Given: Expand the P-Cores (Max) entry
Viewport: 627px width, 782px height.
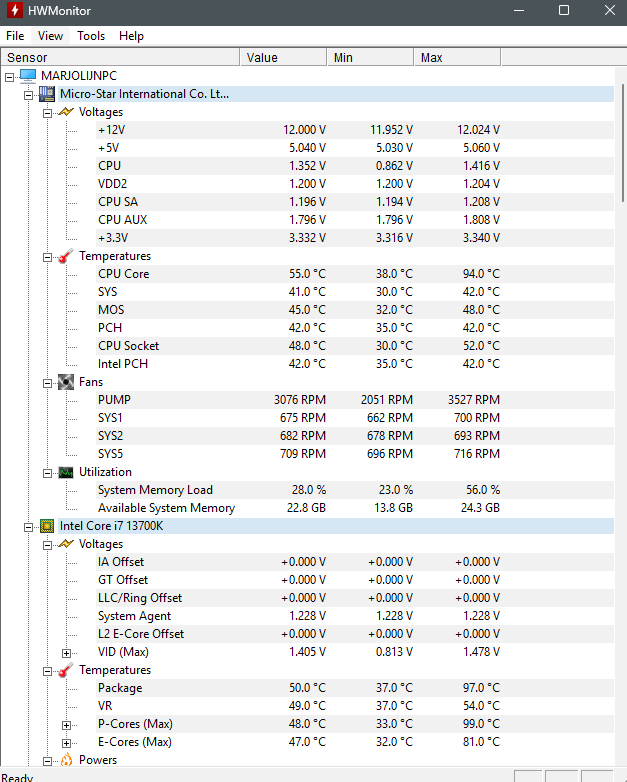Looking at the screenshot, I should pyautogui.click(x=66, y=725).
